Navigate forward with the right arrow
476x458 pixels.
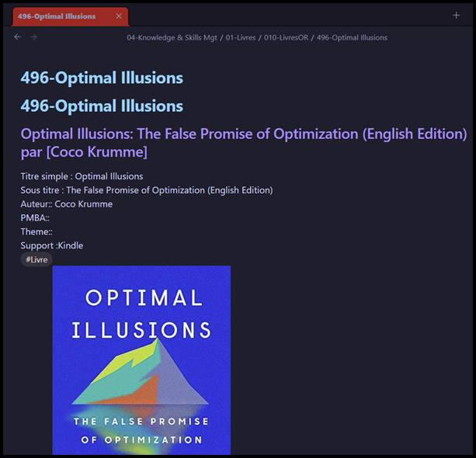(33, 37)
